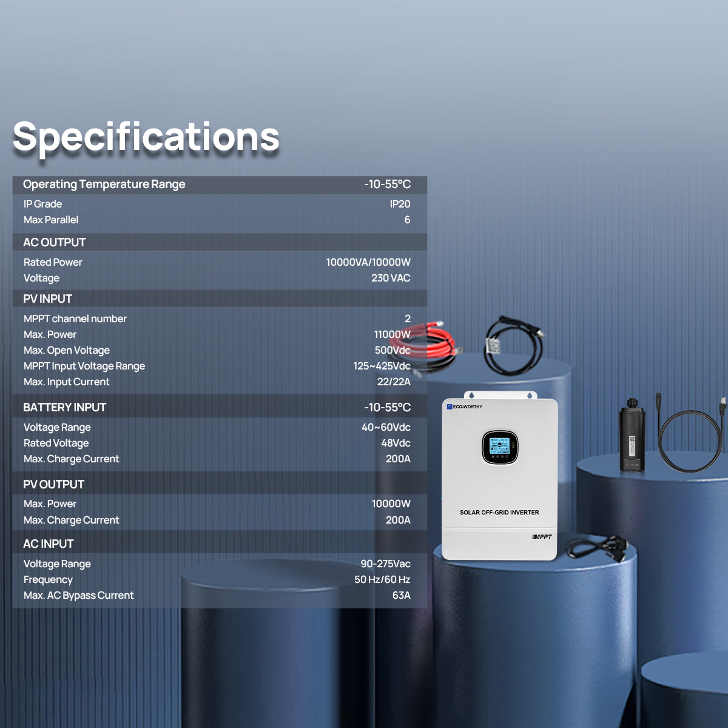The image size is (728, 728).
Task: Click the 63A value
Action: [401, 595]
